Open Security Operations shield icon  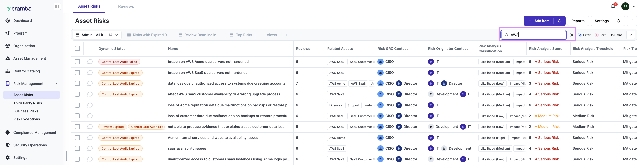(x=8, y=145)
